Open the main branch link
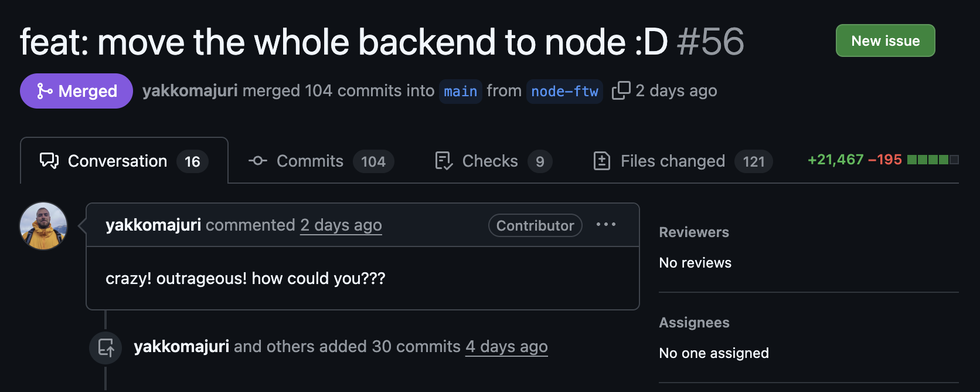 point(460,91)
